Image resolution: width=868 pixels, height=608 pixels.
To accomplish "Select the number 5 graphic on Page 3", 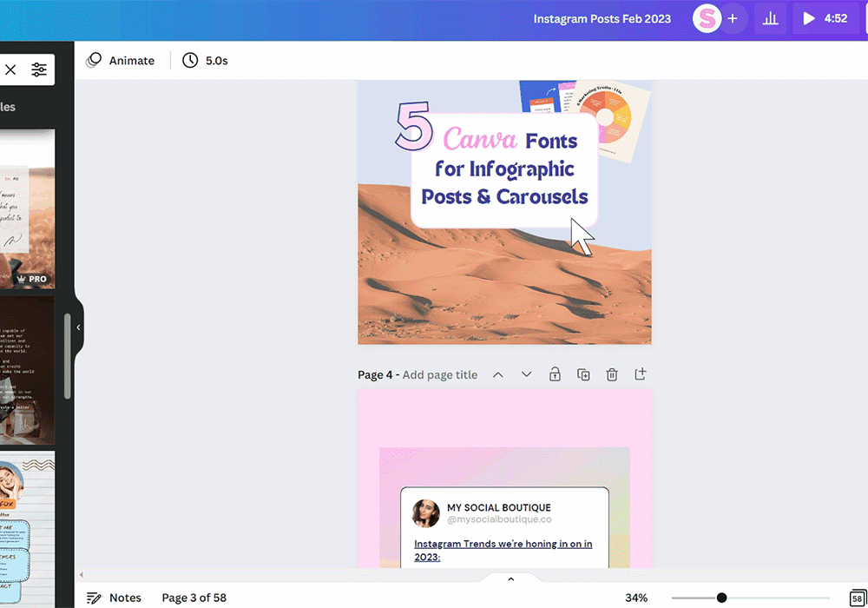I will (x=413, y=126).
